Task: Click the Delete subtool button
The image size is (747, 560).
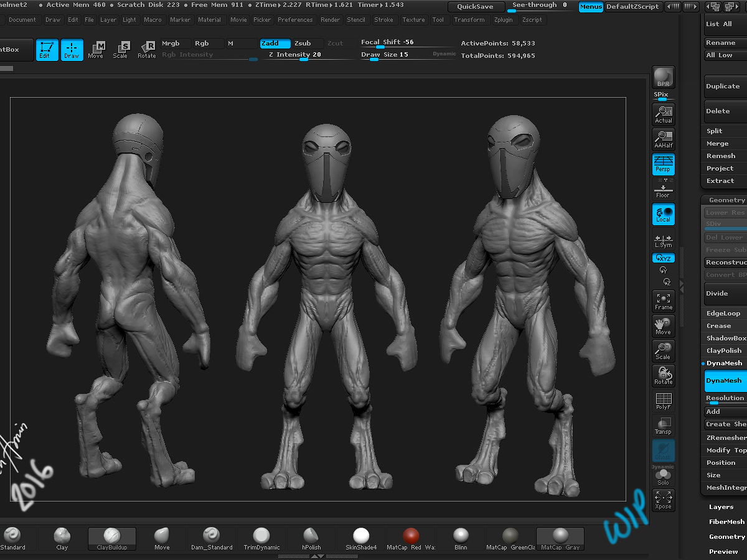Action: click(725, 111)
